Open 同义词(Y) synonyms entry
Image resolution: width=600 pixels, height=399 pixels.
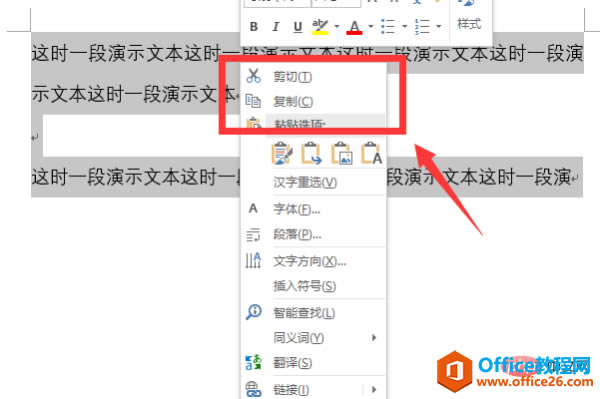tap(298, 338)
